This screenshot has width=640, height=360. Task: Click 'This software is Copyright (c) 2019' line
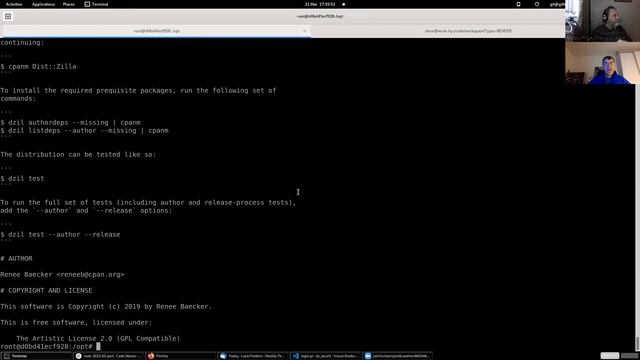pos(106,307)
